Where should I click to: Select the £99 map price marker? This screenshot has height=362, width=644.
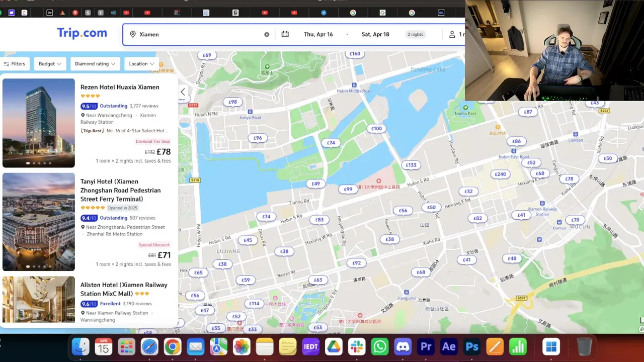click(348, 190)
